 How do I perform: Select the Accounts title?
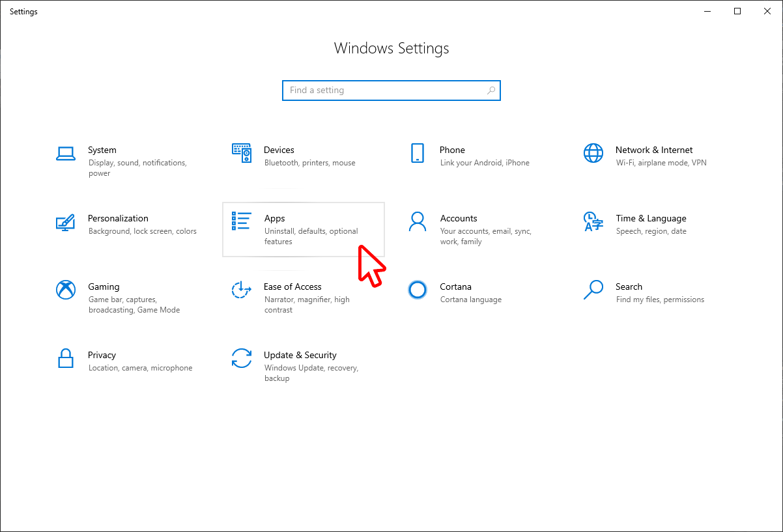[459, 218]
